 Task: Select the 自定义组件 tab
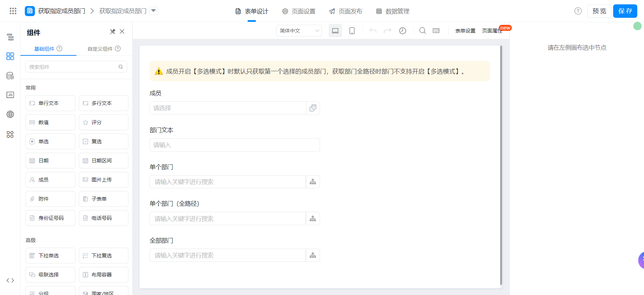tap(104, 49)
